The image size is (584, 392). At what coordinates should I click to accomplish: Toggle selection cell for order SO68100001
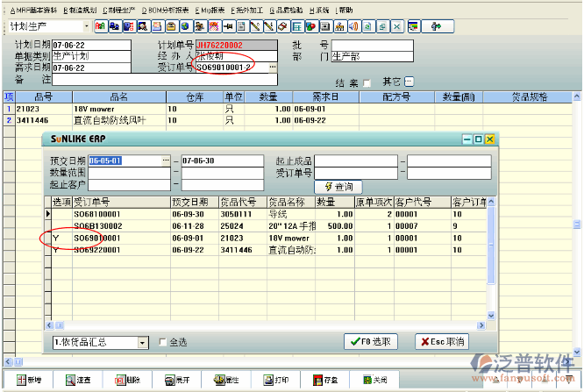pyautogui.click(x=61, y=214)
